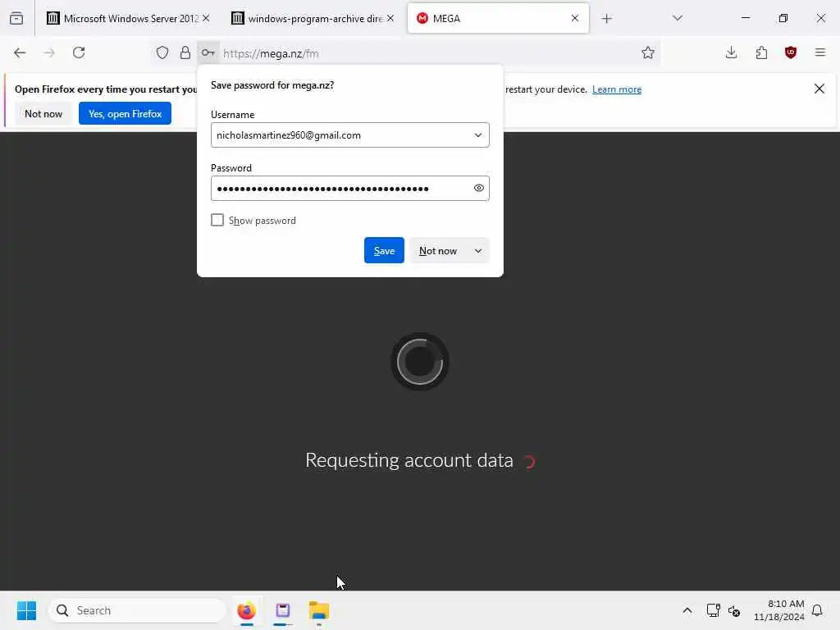Expand the Not now options arrow
The width and height of the screenshot is (840, 630).
[x=478, y=251]
